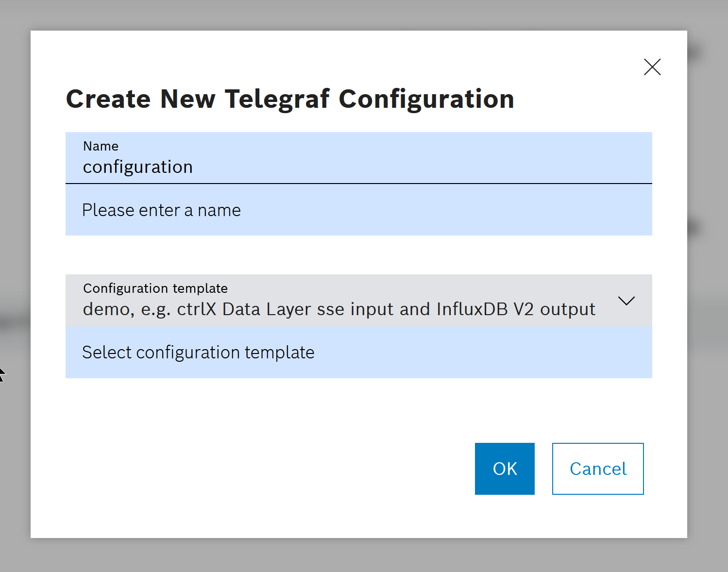Confirm with the OK button

(x=505, y=469)
